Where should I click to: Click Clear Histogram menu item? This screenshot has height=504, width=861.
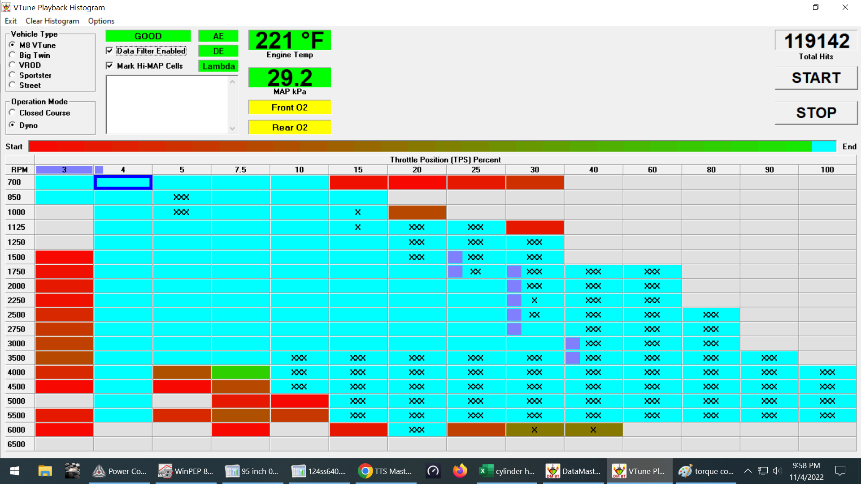(x=52, y=21)
